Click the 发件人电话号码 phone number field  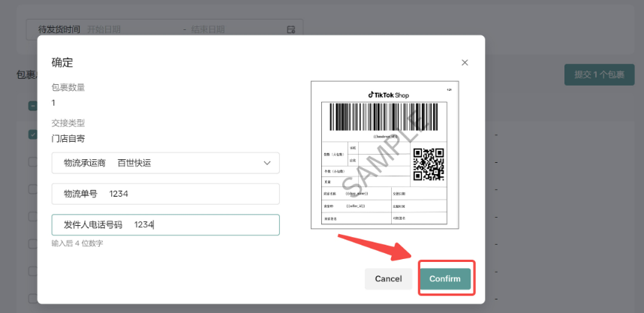click(x=165, y=224)
